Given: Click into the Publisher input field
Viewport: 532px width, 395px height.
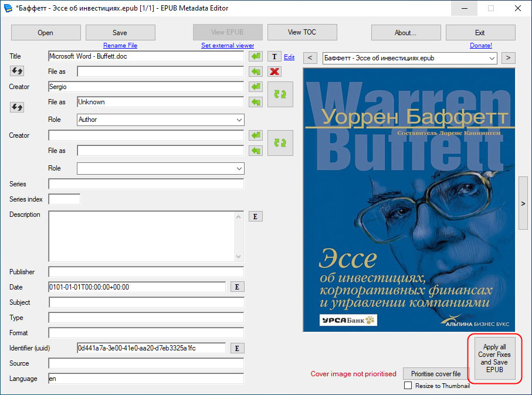Looking at the screenshot, I should click(146, 272).
